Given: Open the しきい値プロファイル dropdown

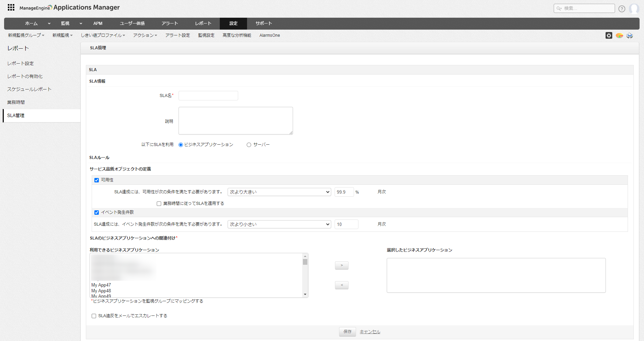Looking at the screenshot, I should click(x=103, y=35).
